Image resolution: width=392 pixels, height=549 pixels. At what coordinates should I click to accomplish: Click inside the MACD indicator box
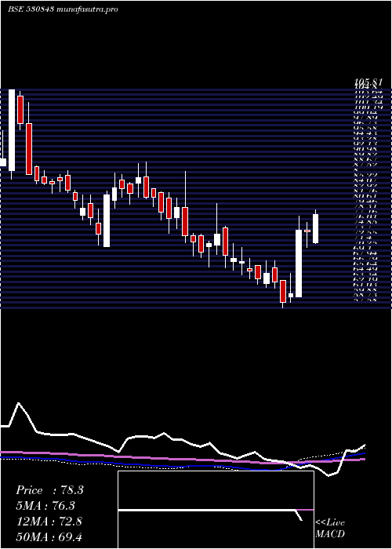click(216, 510)
